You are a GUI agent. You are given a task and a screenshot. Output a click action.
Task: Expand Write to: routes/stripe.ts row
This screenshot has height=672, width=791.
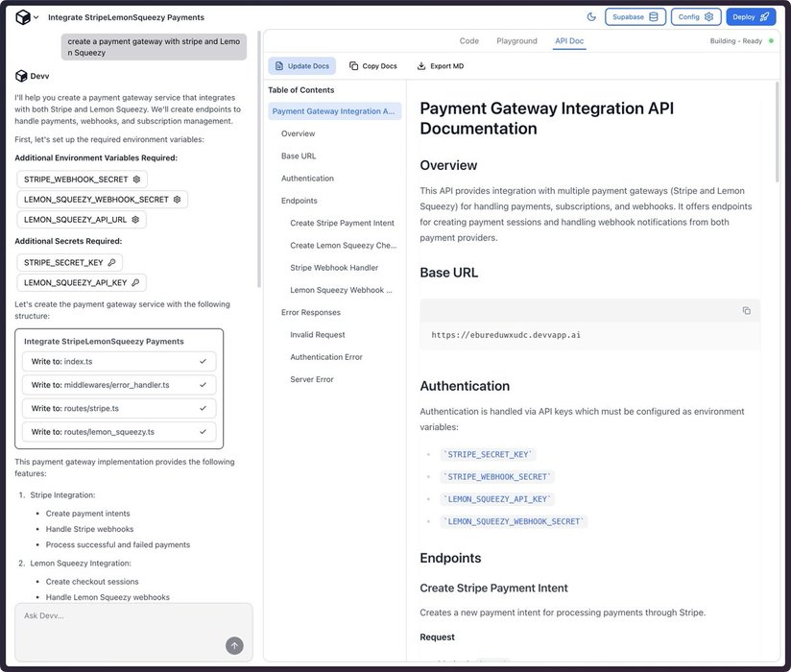click(x=119, y=408)
